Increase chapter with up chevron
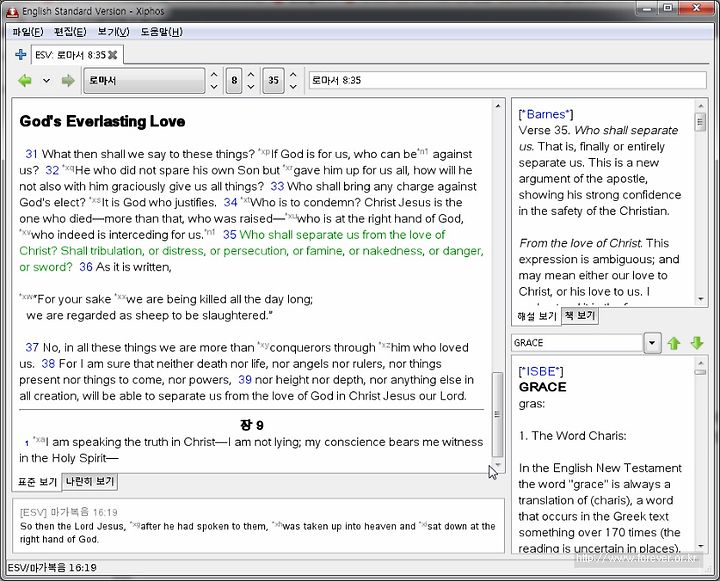Image resolution: width=720 pixels, height=581 pixels. [251, 74]
